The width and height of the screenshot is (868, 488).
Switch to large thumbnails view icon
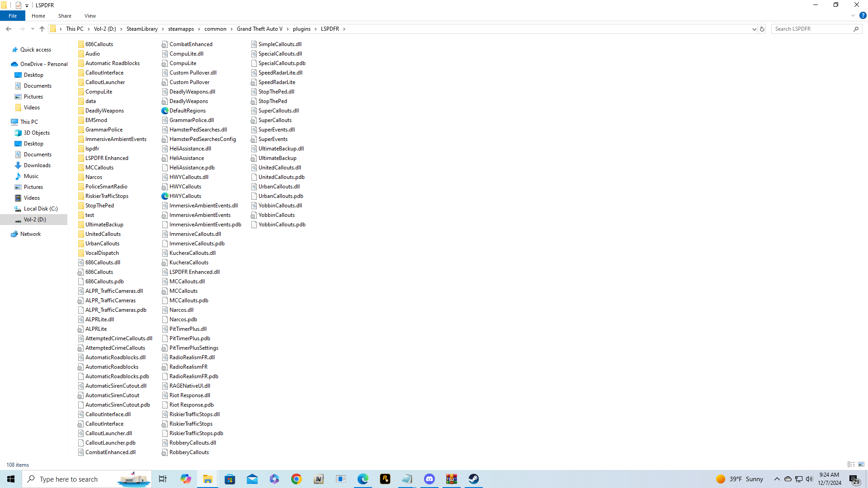pos(861,465)
